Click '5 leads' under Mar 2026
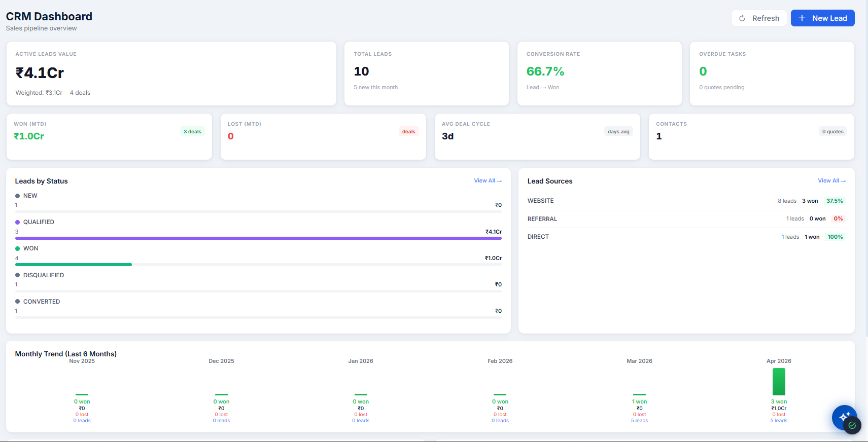The width and height of the screenshot is (868, 442). pyautogui.click(x=639, y=421)
